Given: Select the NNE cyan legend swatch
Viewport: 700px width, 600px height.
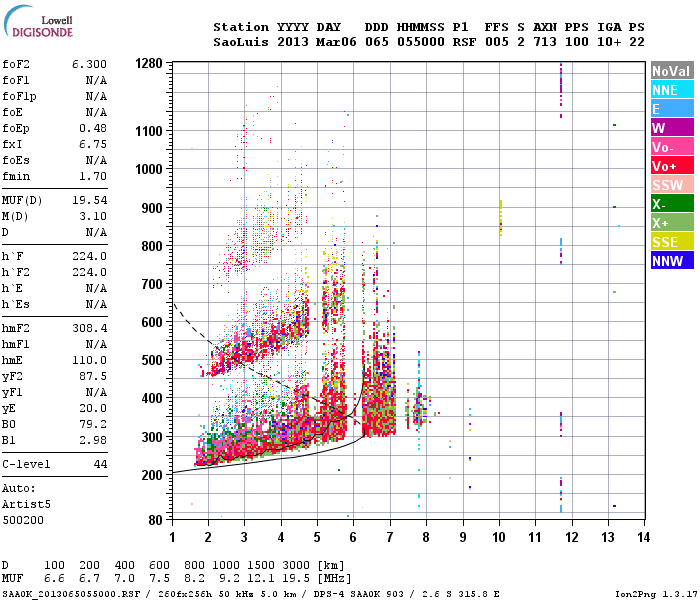Looking at the screenshot, I should 672,90.
